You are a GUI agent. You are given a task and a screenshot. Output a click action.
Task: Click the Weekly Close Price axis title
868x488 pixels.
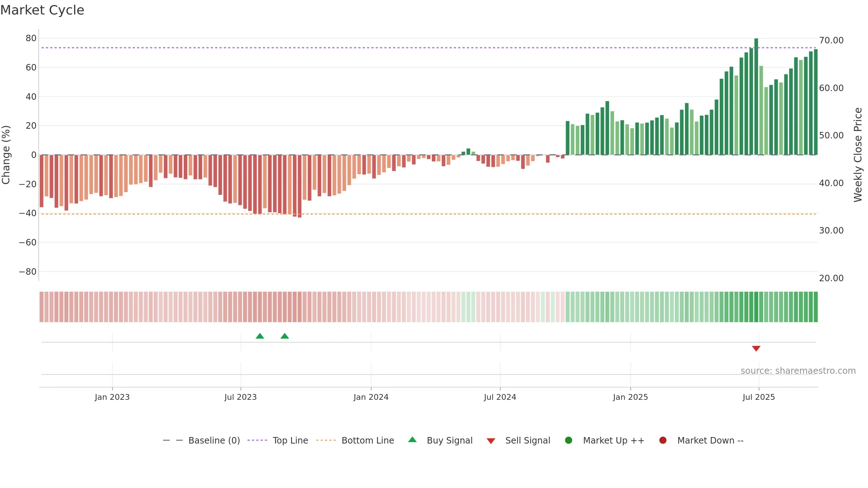click(858, 155)
